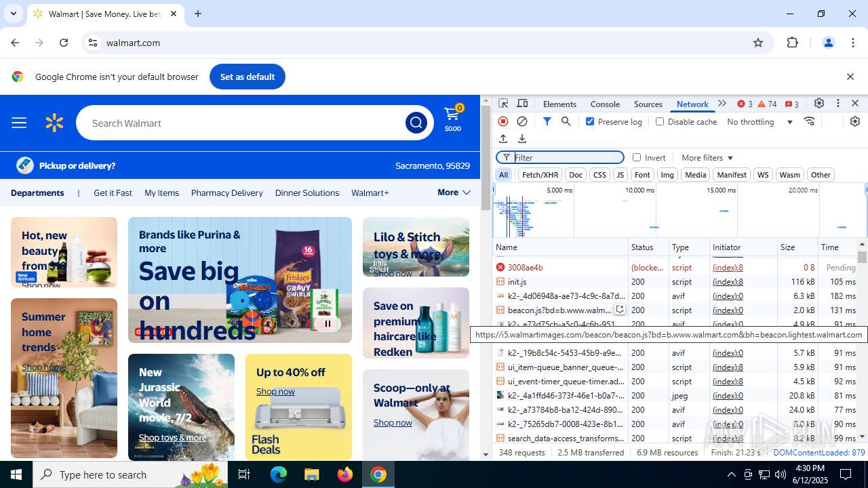
Task: Click Shop now under Up to 40% off
Action: [275, 391]
